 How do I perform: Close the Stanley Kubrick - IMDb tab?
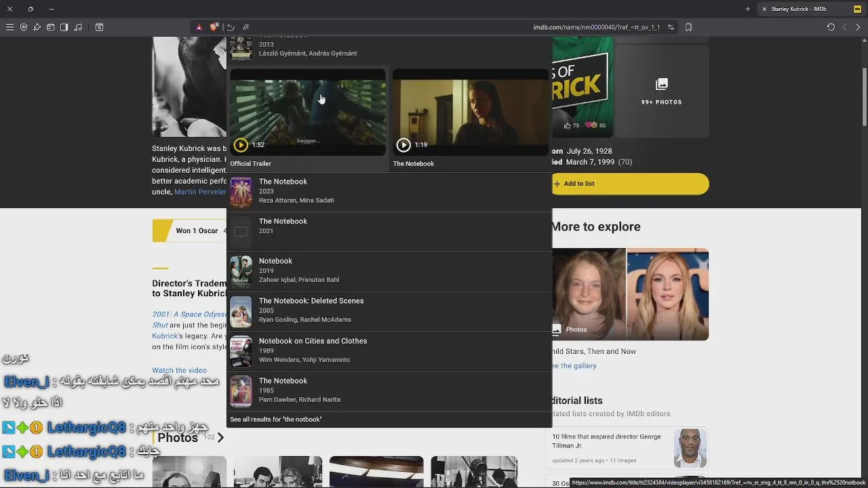pyautogui.click(x=764, y=9)
